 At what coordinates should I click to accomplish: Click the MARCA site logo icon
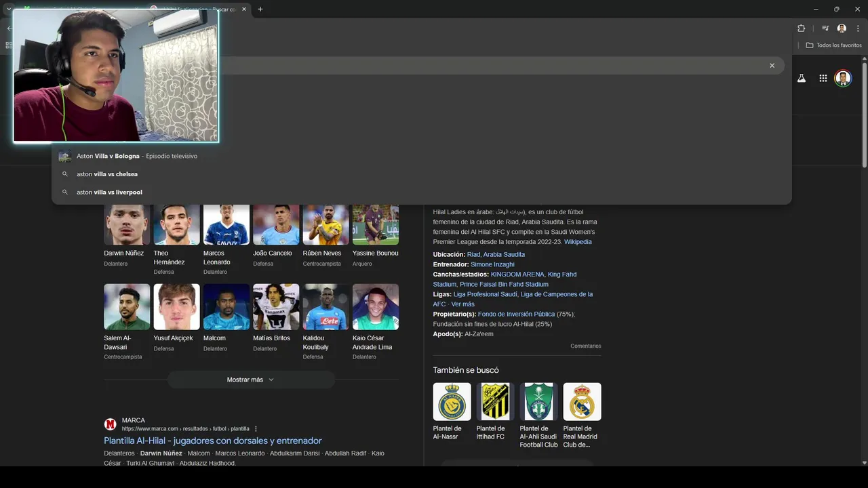tap(110, 424)
